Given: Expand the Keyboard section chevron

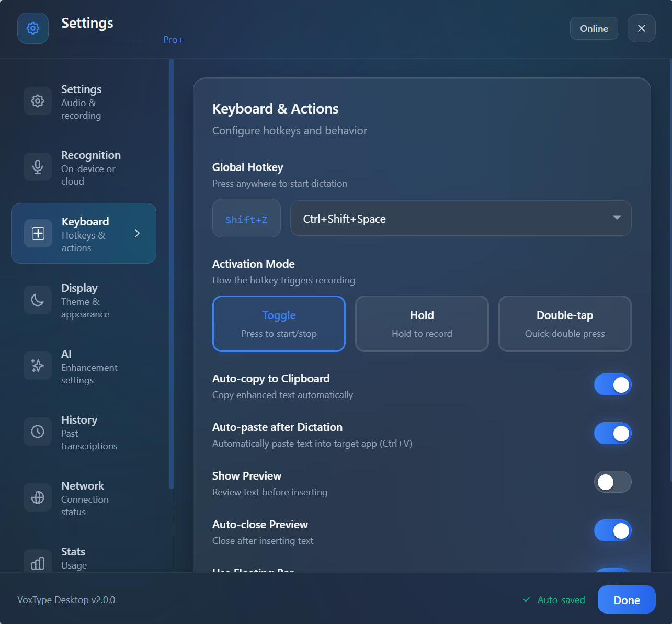Looking at the screenshot, I should (138, 234).
